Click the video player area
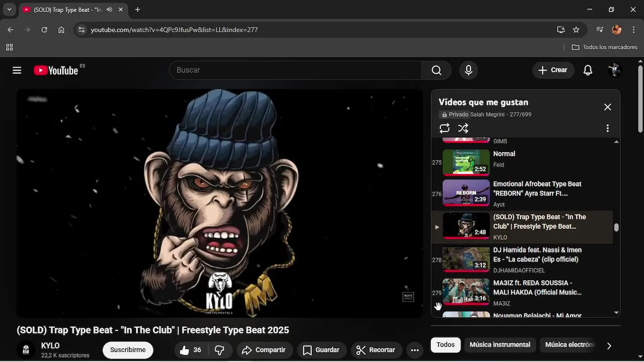 click(x=219, y=203)
